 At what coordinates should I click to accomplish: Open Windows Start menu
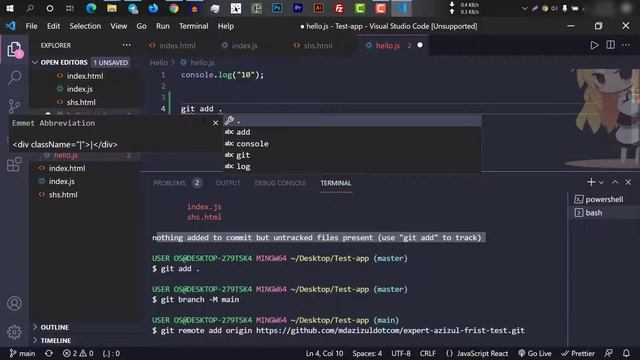pos(9,8)
